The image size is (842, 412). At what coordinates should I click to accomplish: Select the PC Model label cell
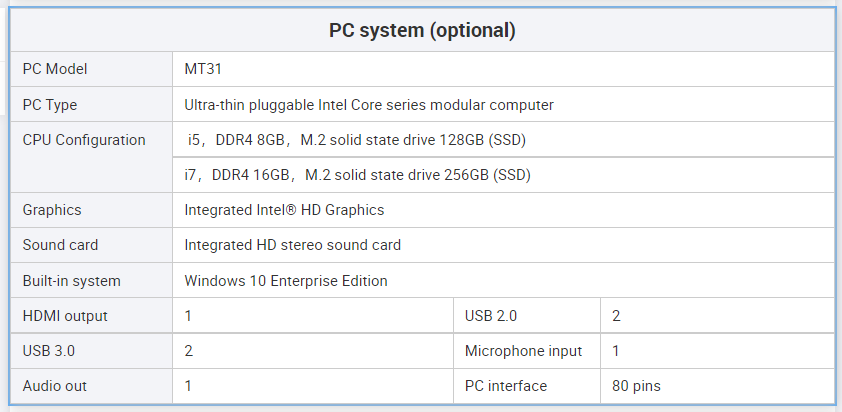[x=55, y=69]
